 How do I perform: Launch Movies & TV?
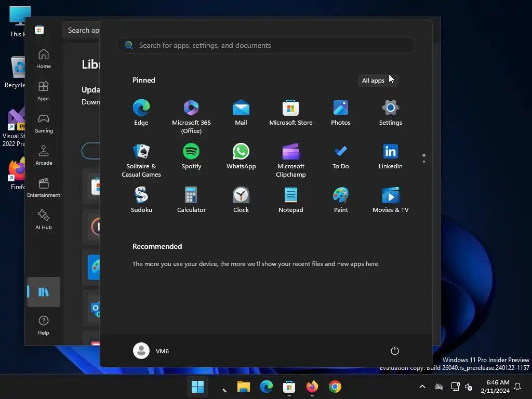pyautogui.click(x=391, y=200)
